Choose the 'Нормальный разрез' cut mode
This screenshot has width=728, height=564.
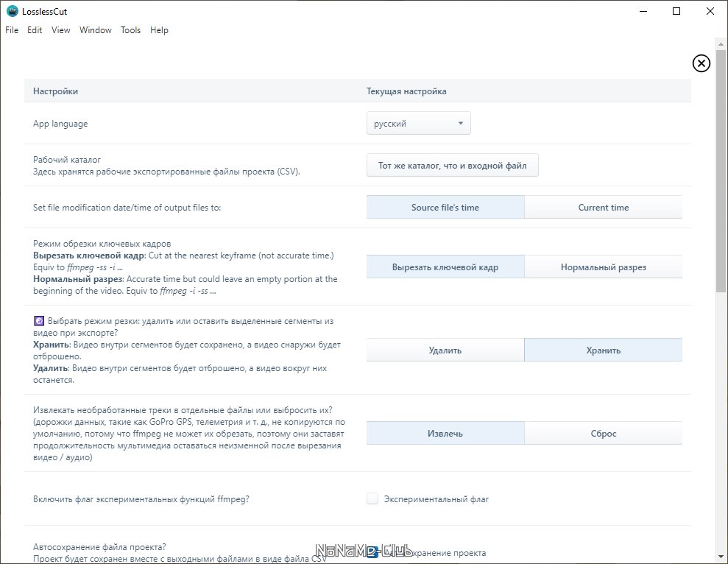pyautogui.click(x=603, y=267)
